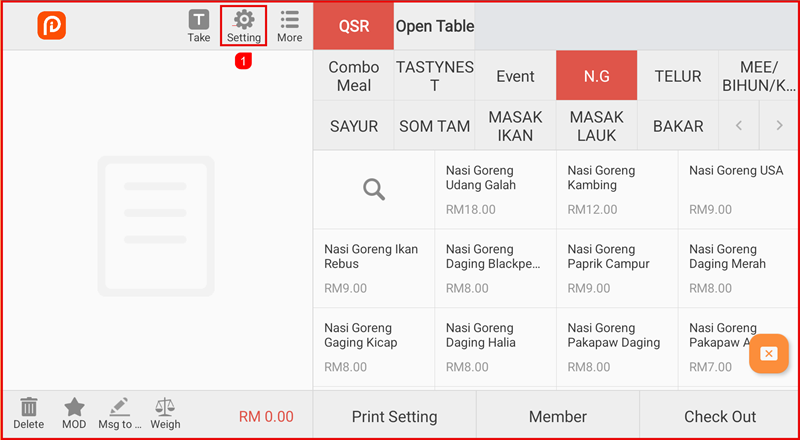Add Nasi Goreng Kambing to the order

(617, 190)
